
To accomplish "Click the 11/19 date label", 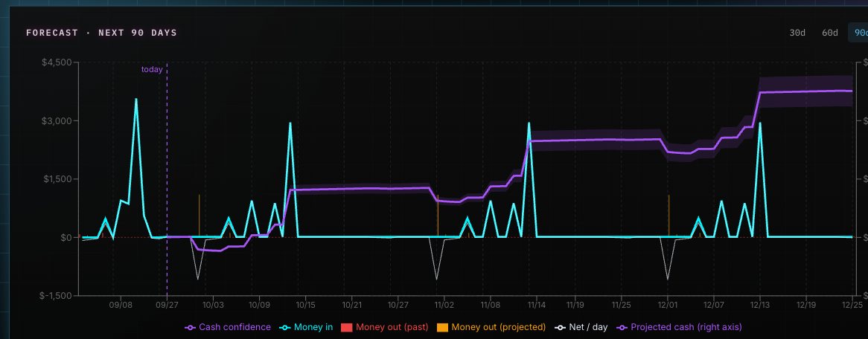I will tap(575, 305).
